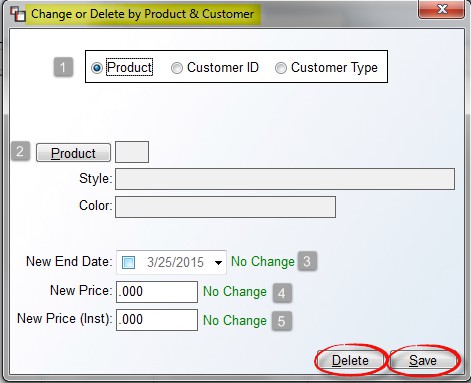Click the New Price input field

point(157,292)
